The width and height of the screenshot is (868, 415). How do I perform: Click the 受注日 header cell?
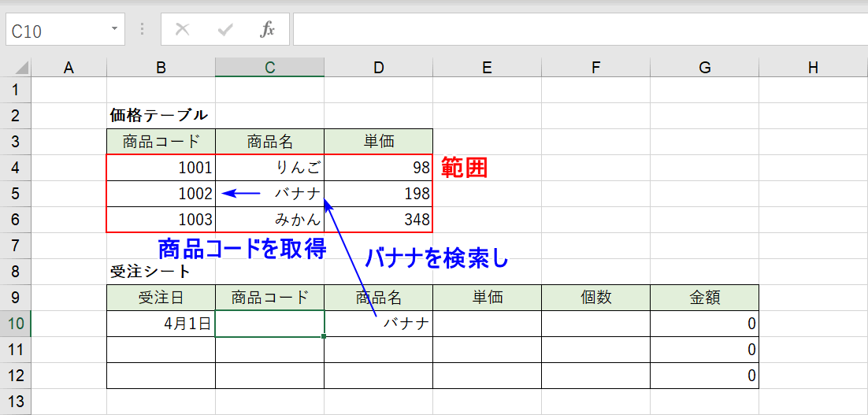point(161,297)
